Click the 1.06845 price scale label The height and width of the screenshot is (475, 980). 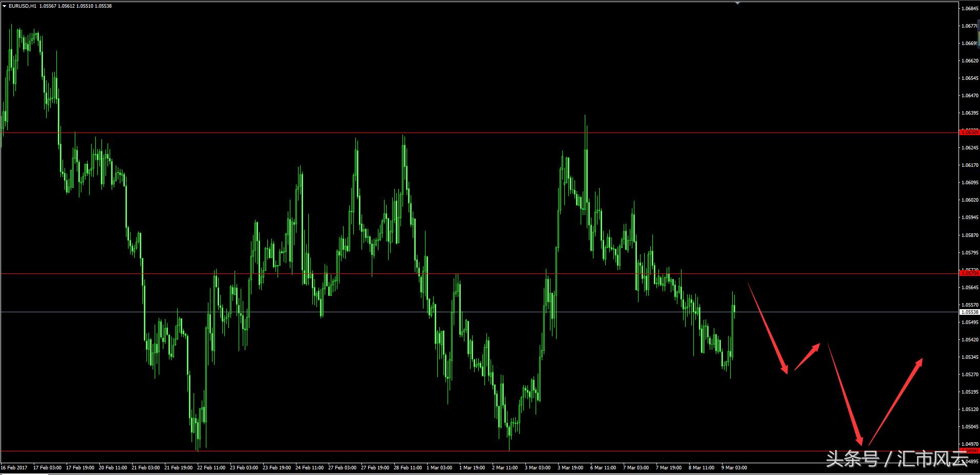(970, 9)
